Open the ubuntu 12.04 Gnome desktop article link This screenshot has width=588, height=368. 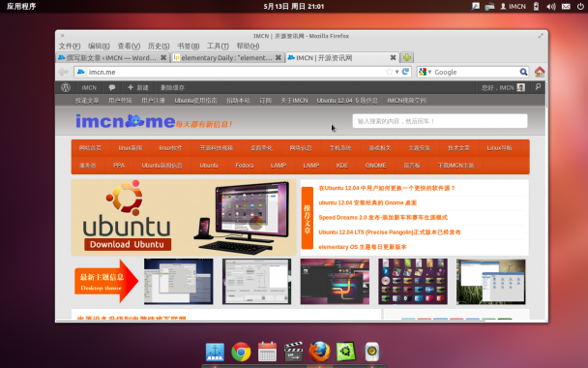(367, 202)
